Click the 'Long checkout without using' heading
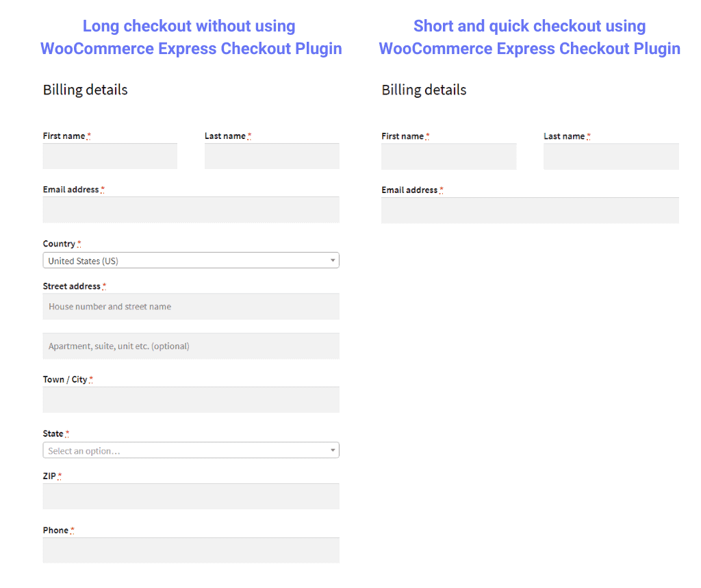The image size is (701, 588). tap(189, 27)
